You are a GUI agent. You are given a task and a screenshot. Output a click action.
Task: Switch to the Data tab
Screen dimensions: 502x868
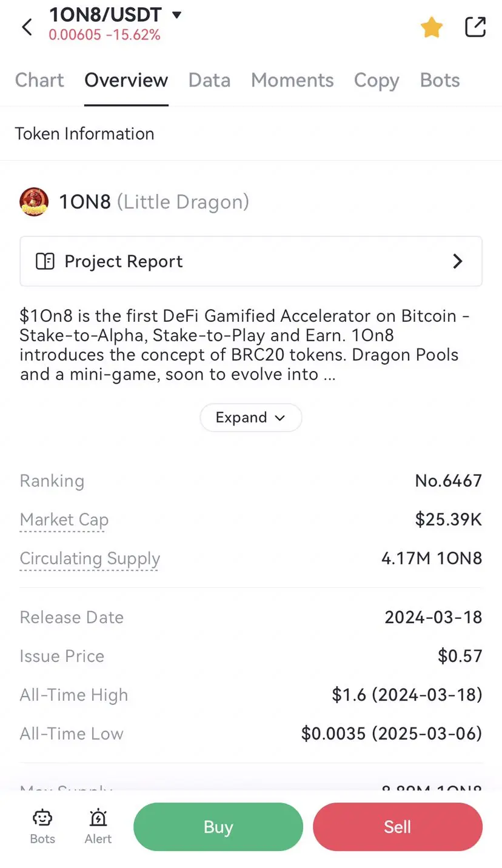(x=209, y=80)
